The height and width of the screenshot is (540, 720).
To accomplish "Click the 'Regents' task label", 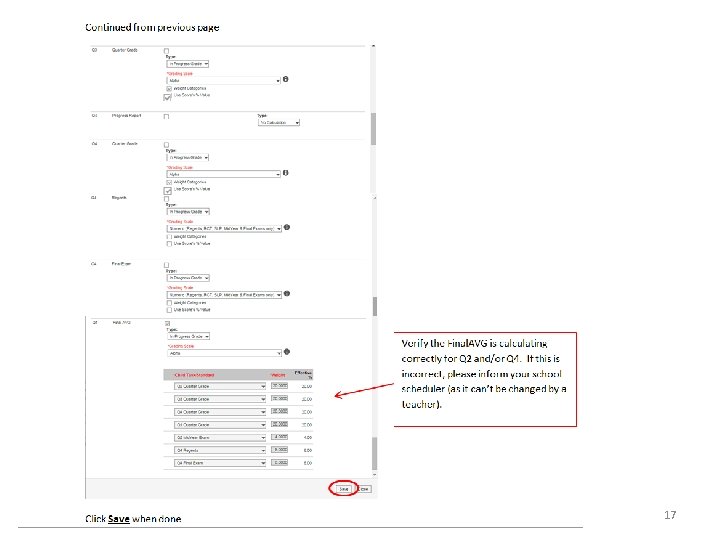I will tap(119, 198).
